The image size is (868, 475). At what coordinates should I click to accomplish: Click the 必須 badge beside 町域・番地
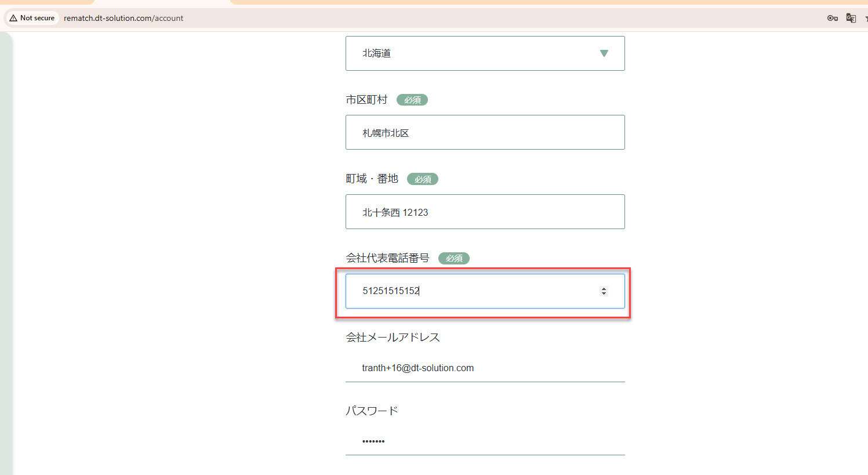coord(423,179)
